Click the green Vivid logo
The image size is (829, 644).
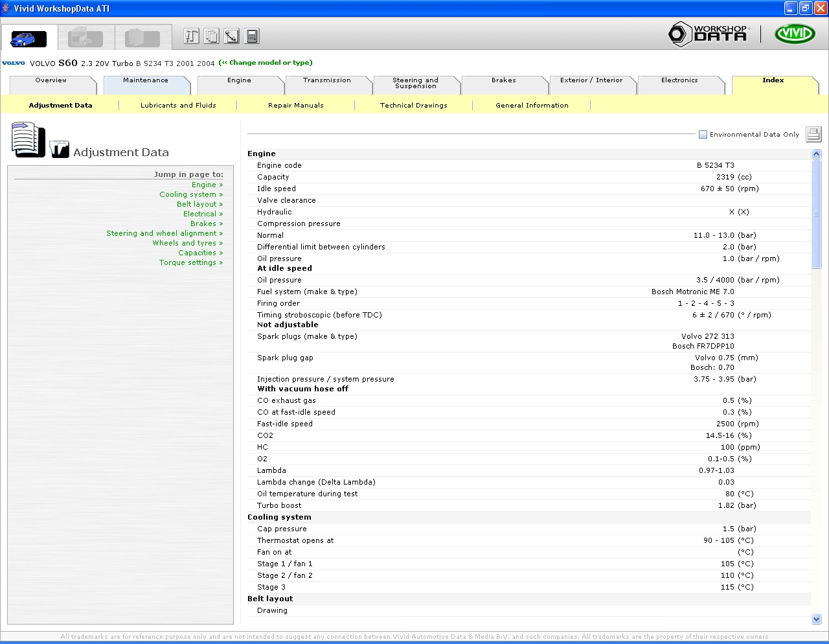pos(795,34)
